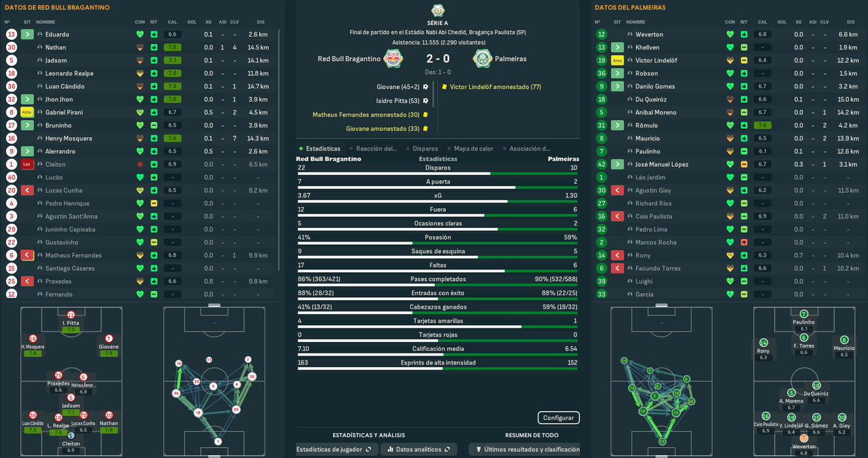Click Weverton's number 12 marker on Palmeiras formation
Image resolution: width=868 pixels, height=458 pixels.
pos(804,438)
